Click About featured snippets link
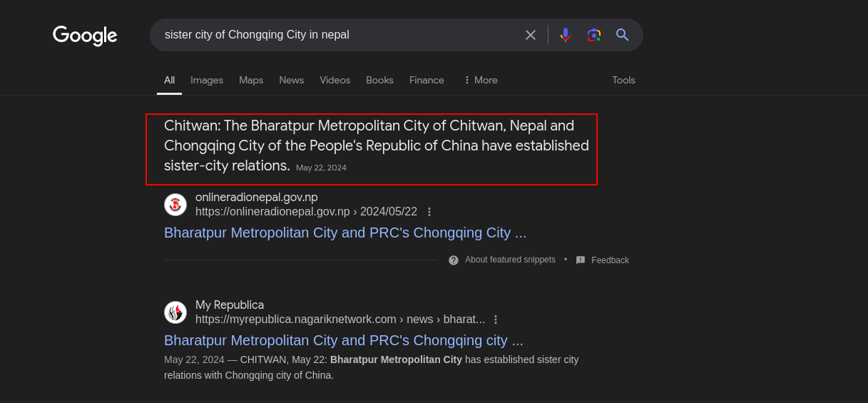The image size is (868, 403). coord(510,260)
